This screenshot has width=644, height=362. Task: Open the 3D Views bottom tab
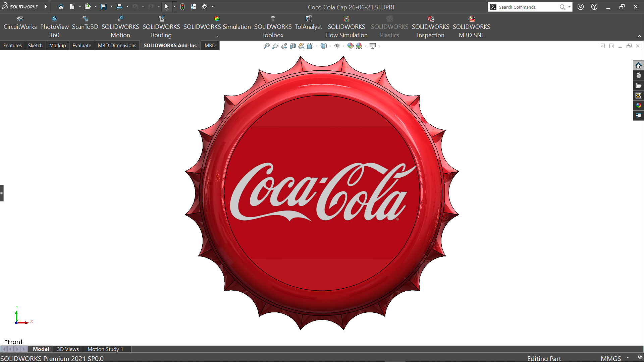click(x=68, y=349)
